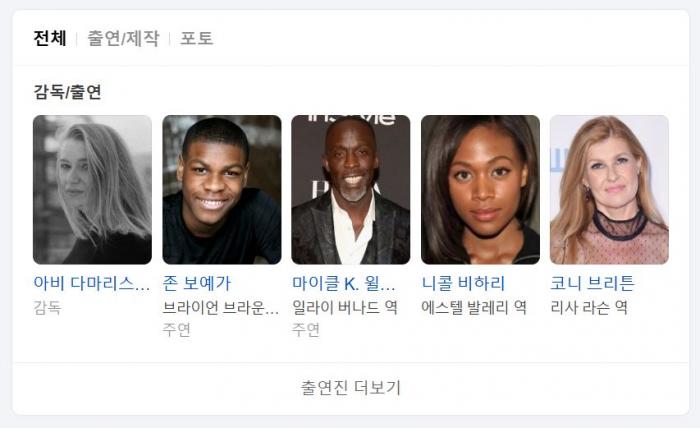Click the 니콜 비하리 name link

click(463, 283)
